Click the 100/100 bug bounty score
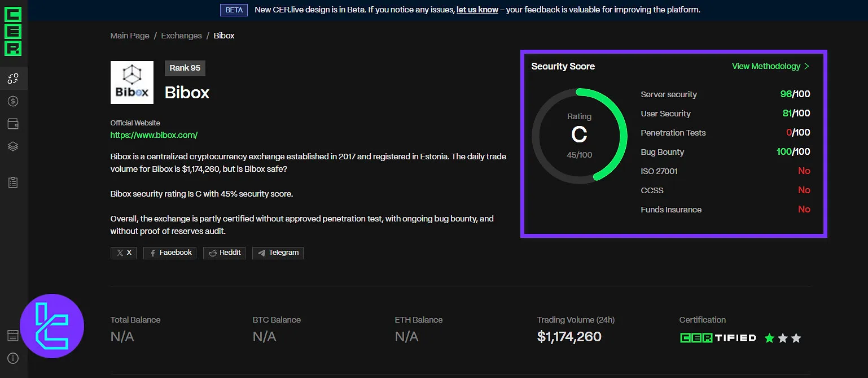The width and height of the screenshot is (868, 378). tap(794, 152)
